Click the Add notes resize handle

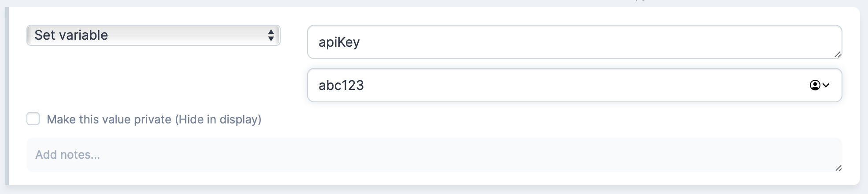(x=838, y=168)
